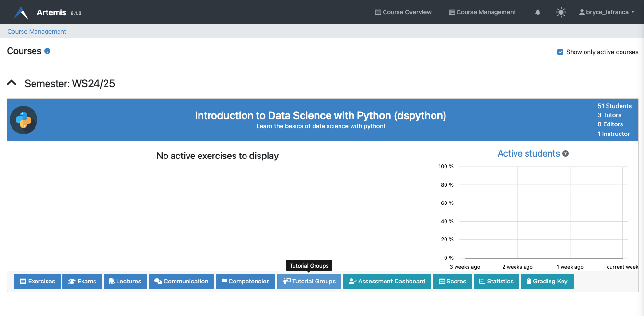The width and height of the screenshot is (644, 316).
Task: Toggle the sun theme switcher
Action: 561,12
